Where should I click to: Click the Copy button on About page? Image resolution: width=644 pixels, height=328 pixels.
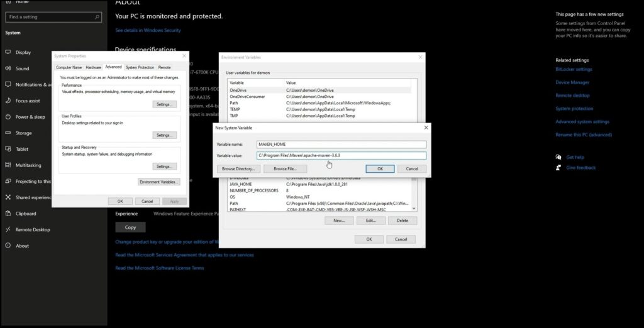click(x=130, y=227)
